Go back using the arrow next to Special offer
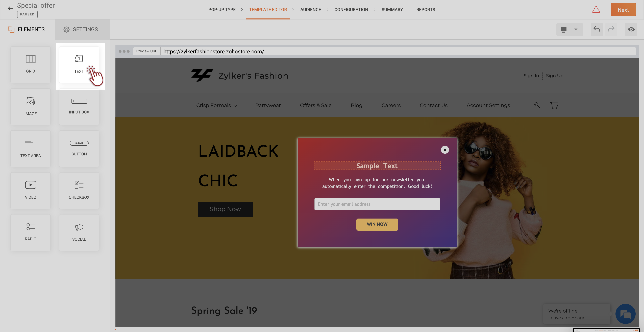The height and width of the screenshot is (332, 644). (x=10, y=8)
